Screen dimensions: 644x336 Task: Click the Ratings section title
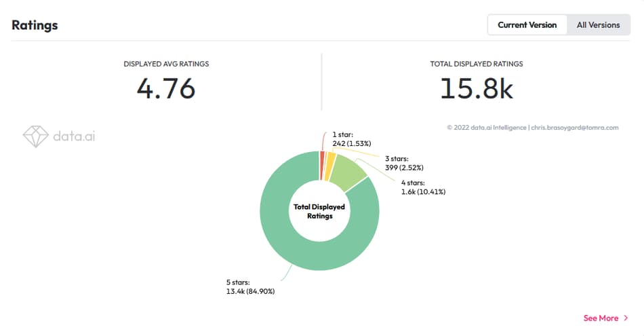35,25
